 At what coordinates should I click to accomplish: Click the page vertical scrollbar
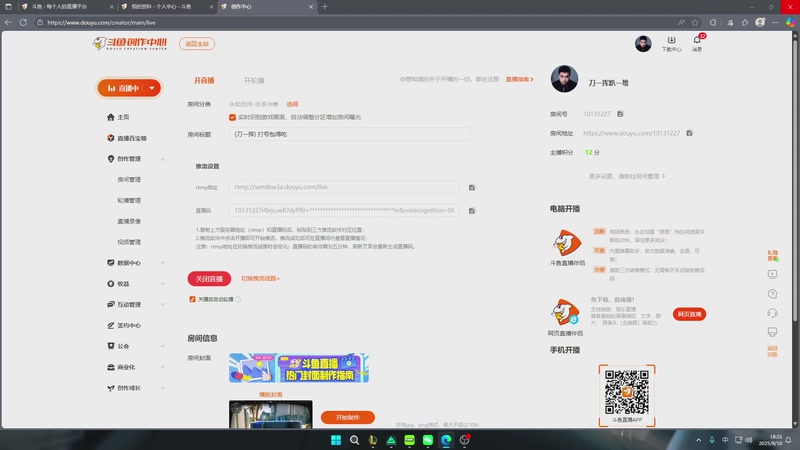click(794, 179)
